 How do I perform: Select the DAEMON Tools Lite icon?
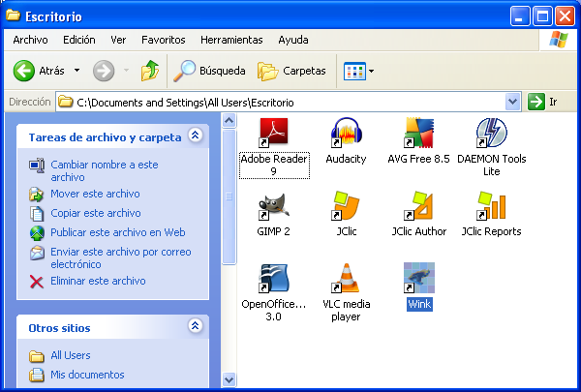tap(491, 133)
